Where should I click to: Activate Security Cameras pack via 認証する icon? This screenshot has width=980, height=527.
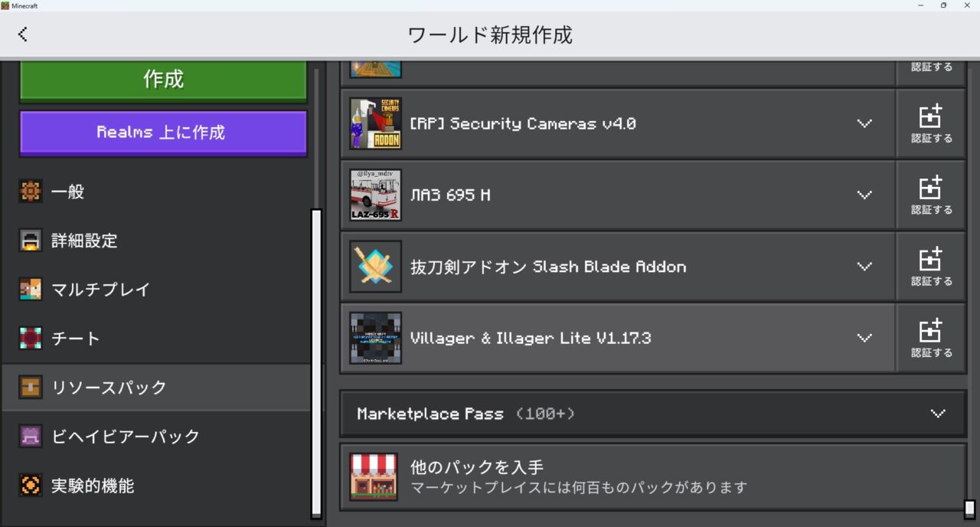pos(931,123)
